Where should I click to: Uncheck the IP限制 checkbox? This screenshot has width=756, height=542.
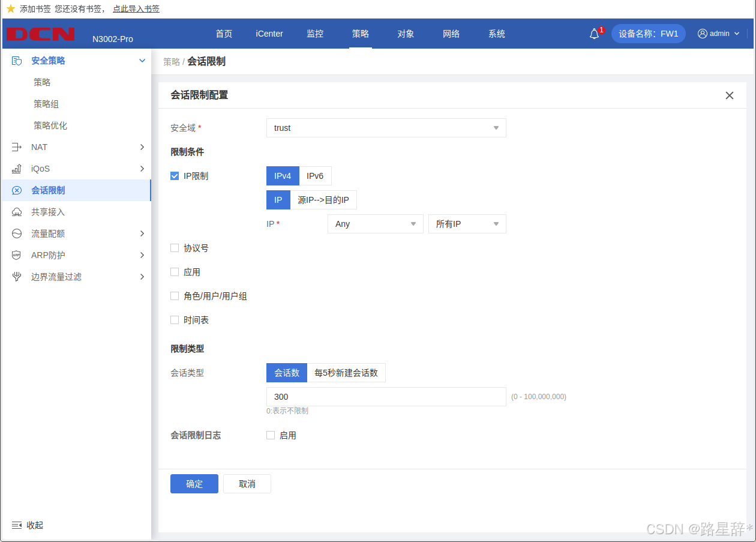coord(175,176)
